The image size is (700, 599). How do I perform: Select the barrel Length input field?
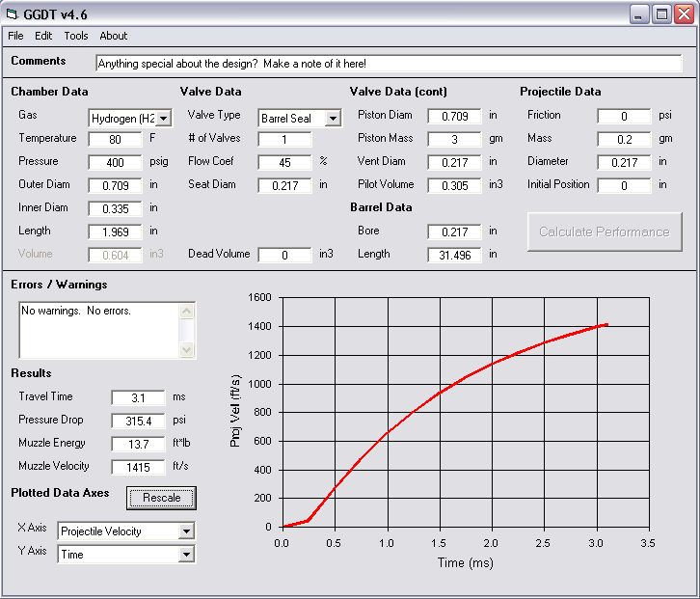click(x=454, y=255)
